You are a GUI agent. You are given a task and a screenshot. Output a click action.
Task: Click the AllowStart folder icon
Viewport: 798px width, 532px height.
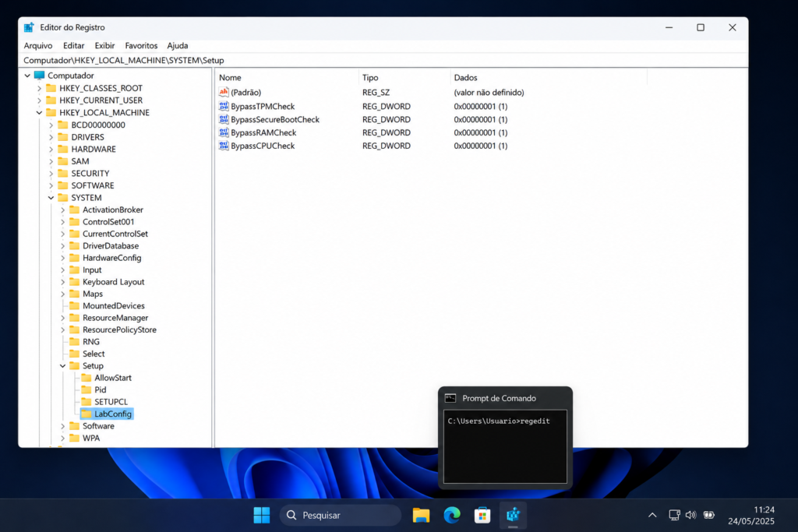pos(86,378)
